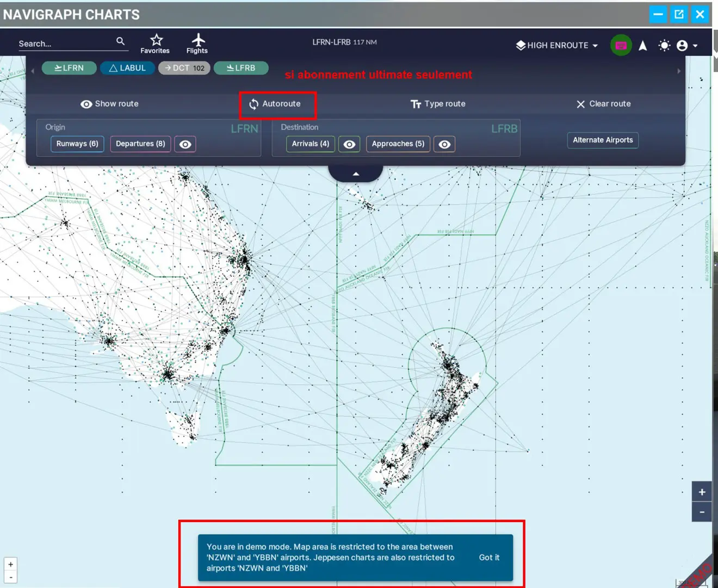Click Clear route

(603, 104)
